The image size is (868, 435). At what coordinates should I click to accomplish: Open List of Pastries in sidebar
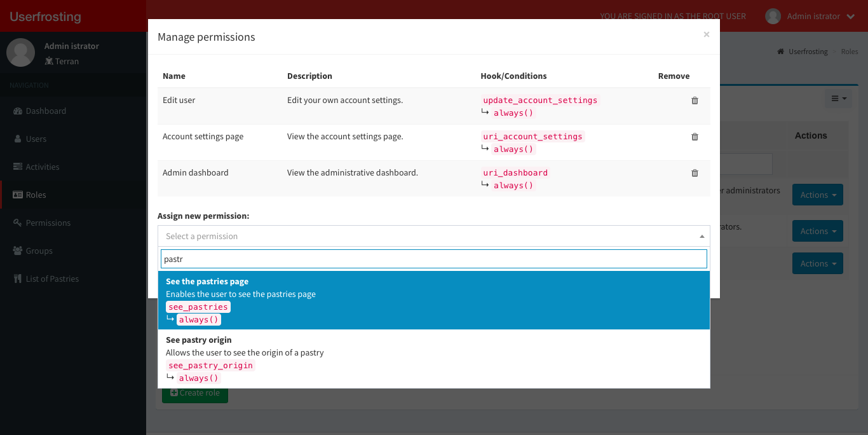[52, 279]
